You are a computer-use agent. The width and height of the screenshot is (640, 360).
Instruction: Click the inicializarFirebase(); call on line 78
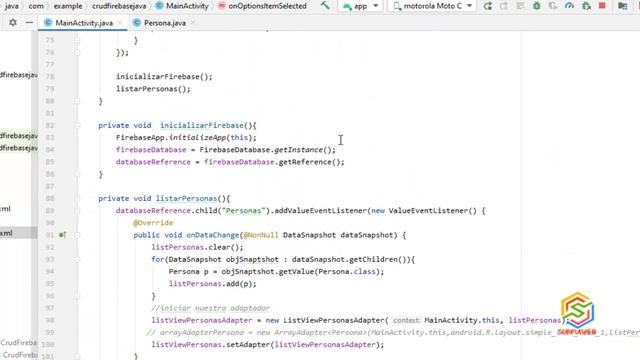[164, 77]
